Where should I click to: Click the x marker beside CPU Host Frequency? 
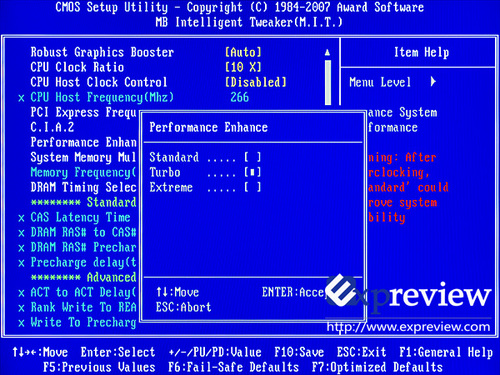pyautogui.click(x=21, y=98)
